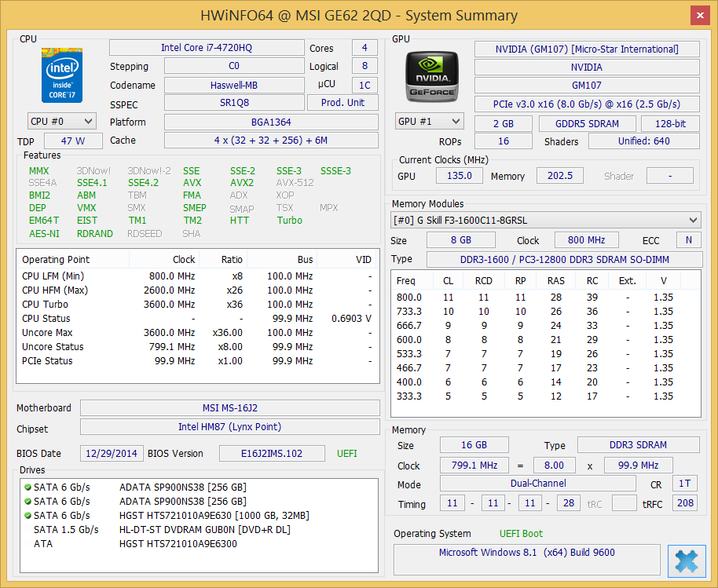Screen dimensions: 718x588
Task: Close the System Summary window
Action: pyautogui.click(x=700, y=15)
